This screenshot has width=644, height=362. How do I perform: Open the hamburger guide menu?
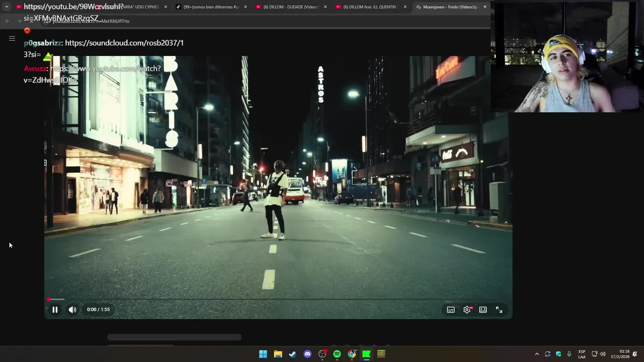pyautogui.click(x=12, y=38)
